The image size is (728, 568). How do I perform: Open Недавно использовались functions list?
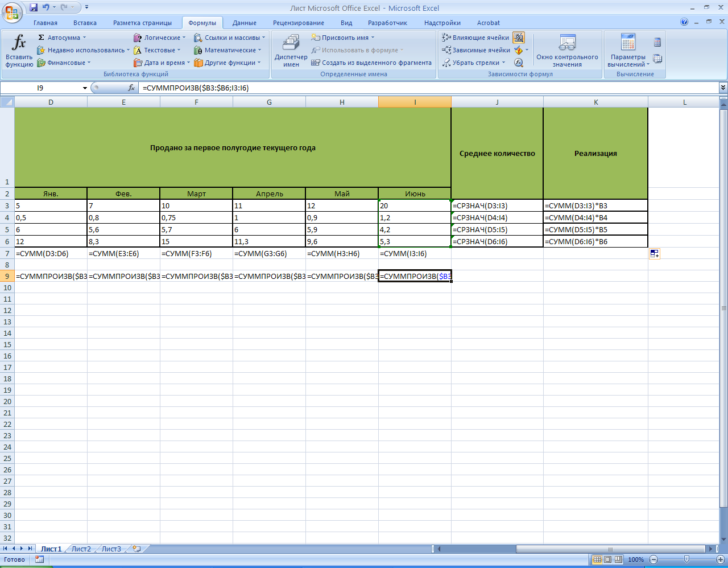click(83, 50)
